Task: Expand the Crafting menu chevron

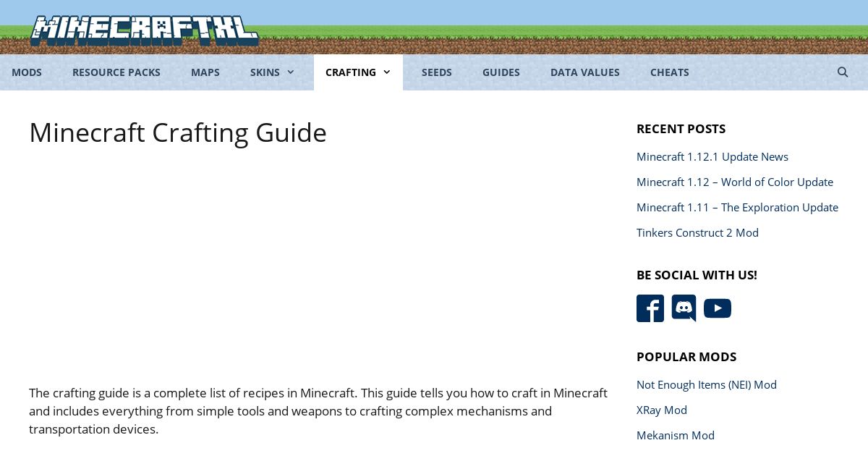Action: pyautogui.click(x=387, y=72)
